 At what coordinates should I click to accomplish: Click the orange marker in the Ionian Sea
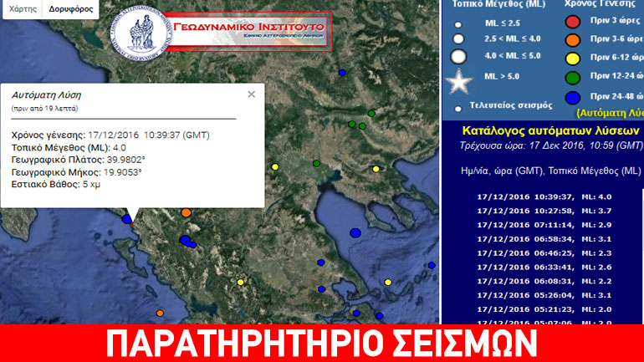pyautogui.click(x=160, y=314)
